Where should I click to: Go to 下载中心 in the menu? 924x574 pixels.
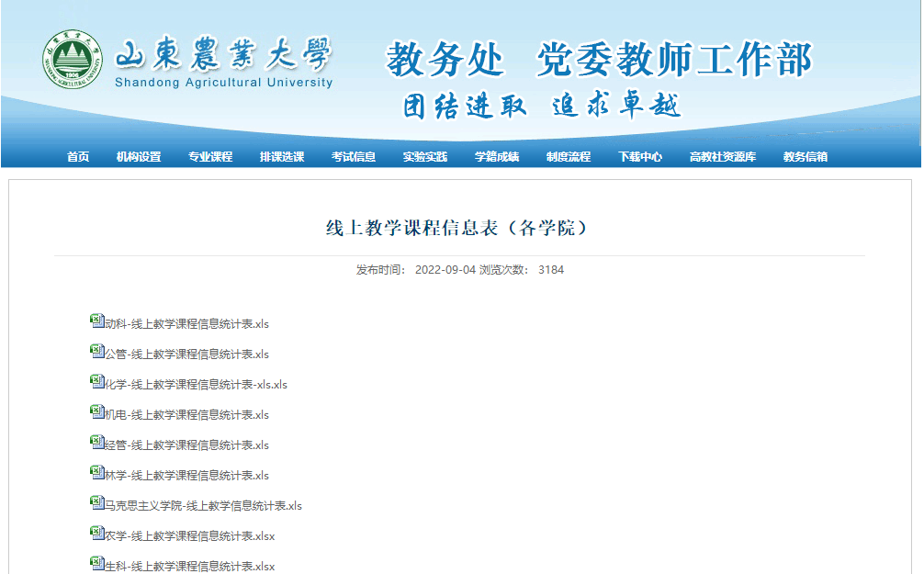(640, 157)
